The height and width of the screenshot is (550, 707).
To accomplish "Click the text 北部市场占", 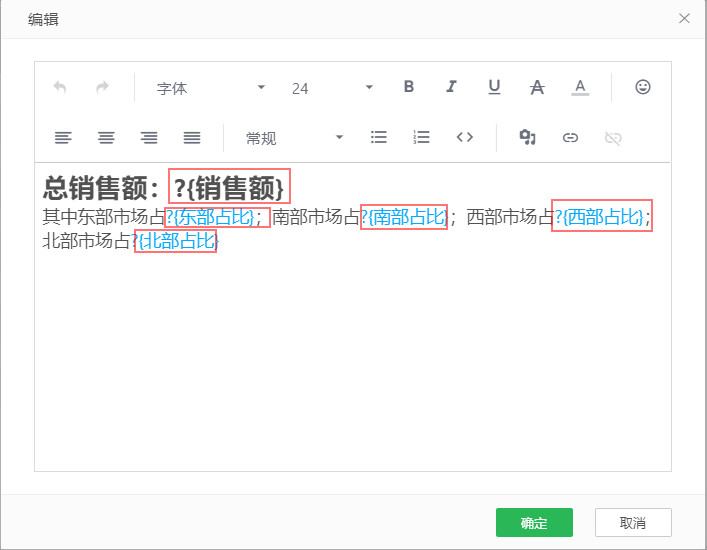I will (87, 241).
